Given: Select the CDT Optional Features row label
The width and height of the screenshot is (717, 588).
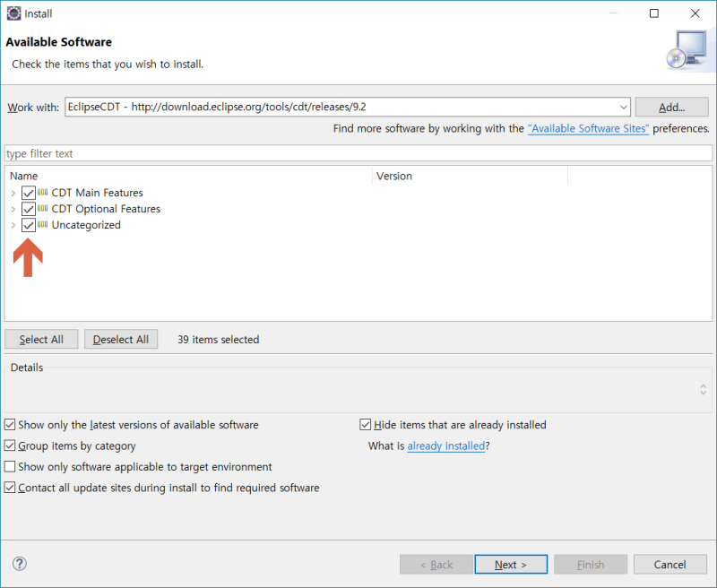Looking at the screenshot, I should 106,209.
